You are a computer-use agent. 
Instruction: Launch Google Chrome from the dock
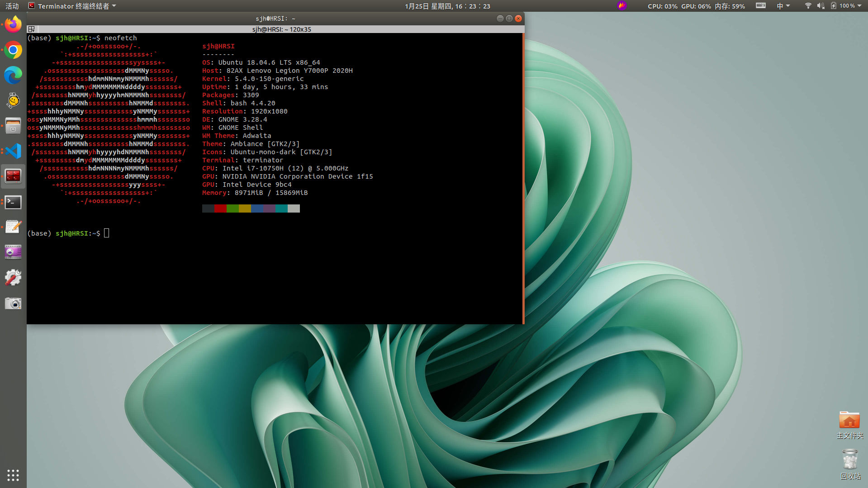tap(13, 50)
